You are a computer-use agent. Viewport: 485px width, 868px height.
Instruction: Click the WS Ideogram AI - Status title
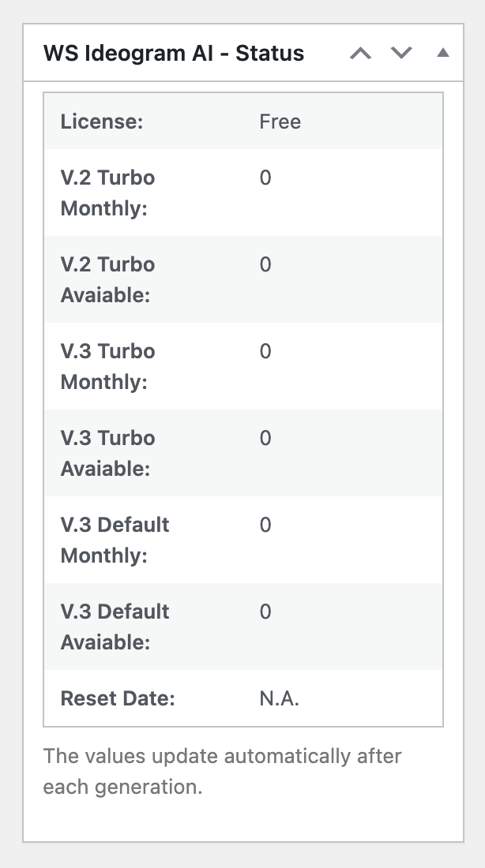pyautogui.click(x=173, y=54)
